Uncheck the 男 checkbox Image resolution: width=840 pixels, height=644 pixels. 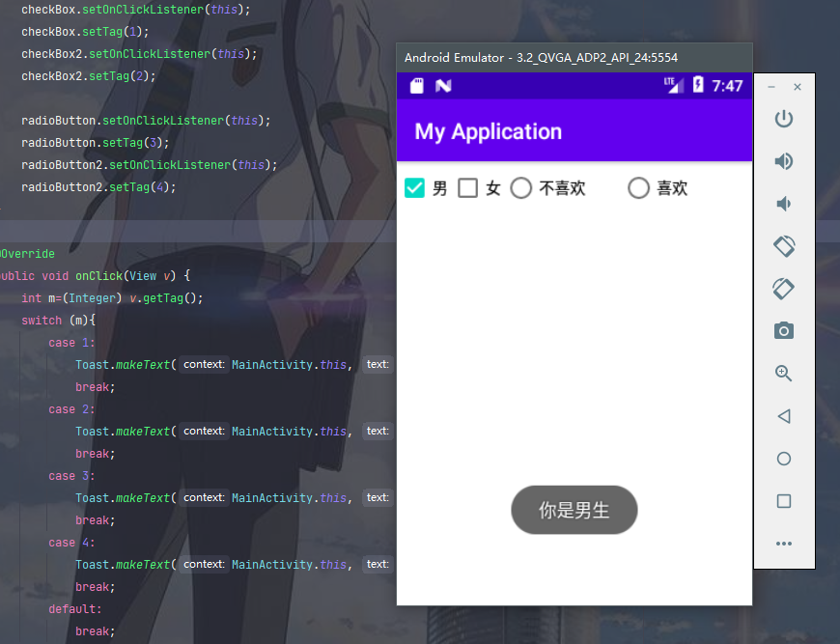pyautogui.click(x=414, y=188)
